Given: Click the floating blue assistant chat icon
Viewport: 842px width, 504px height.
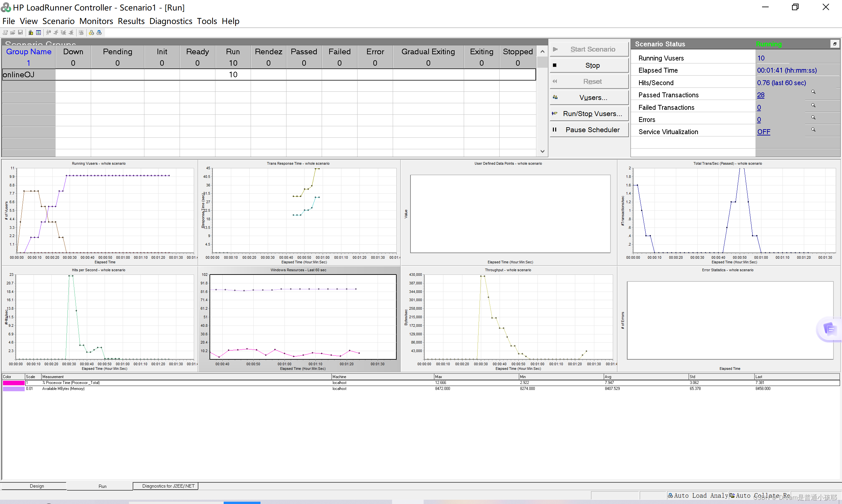Looking at the screenshot, I should click(830, 329).
